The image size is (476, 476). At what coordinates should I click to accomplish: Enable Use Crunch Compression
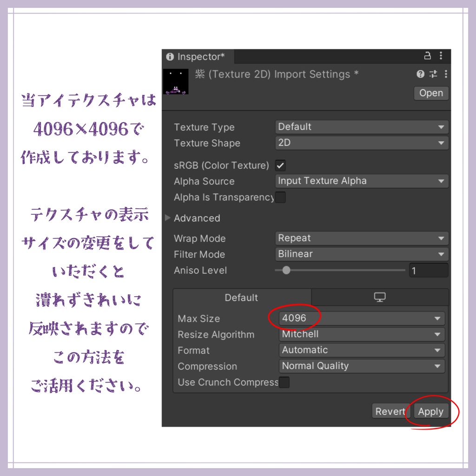pos(284,382)
